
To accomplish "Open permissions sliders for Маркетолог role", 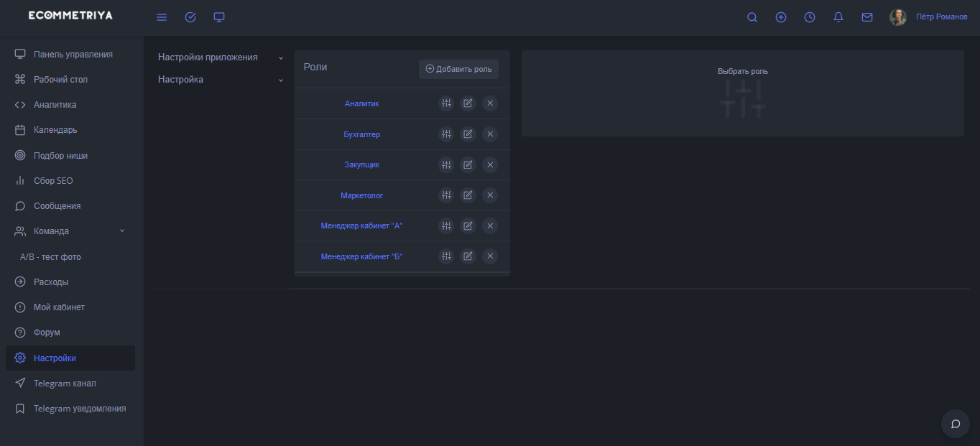I will click(446, 195).
